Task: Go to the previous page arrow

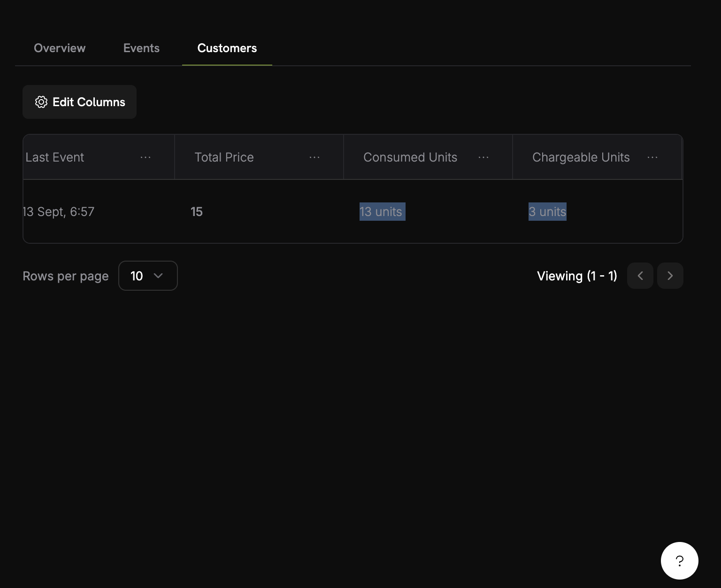Action: tap(640, 276)
